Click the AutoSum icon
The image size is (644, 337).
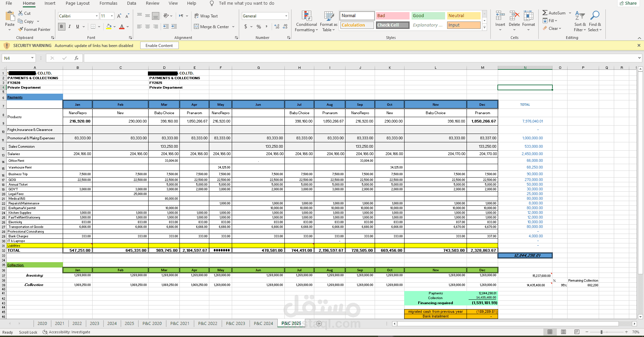click(545, 12)
